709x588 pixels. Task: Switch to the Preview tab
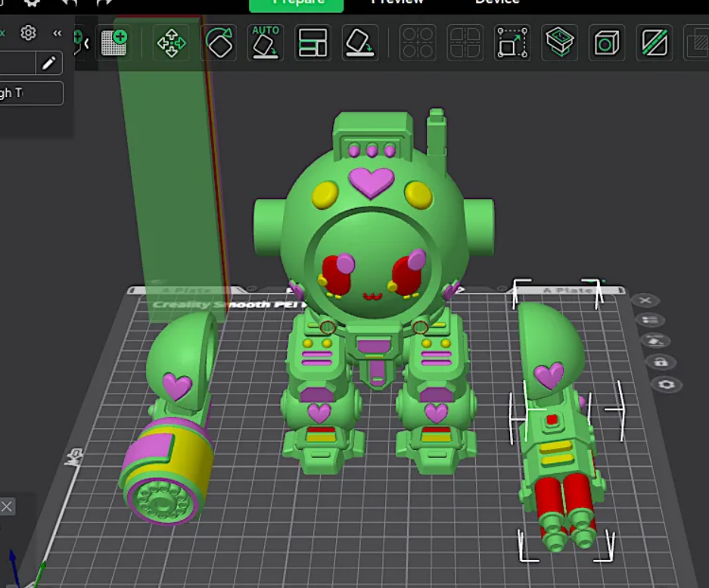pos(397,3)
